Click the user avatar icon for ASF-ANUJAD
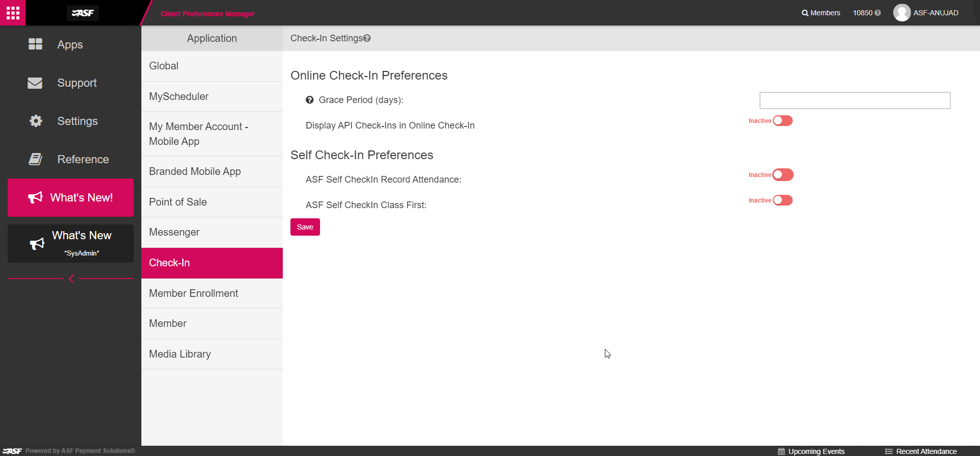This screenshot has width=980, height=456. pyautogui.click(x=902, y=13)
